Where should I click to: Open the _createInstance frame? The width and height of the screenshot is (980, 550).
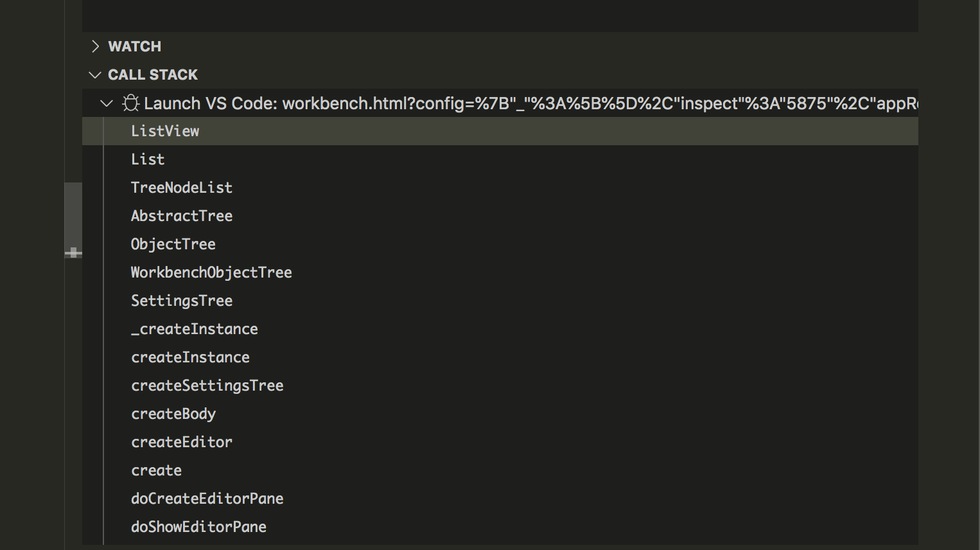[195, 328]
